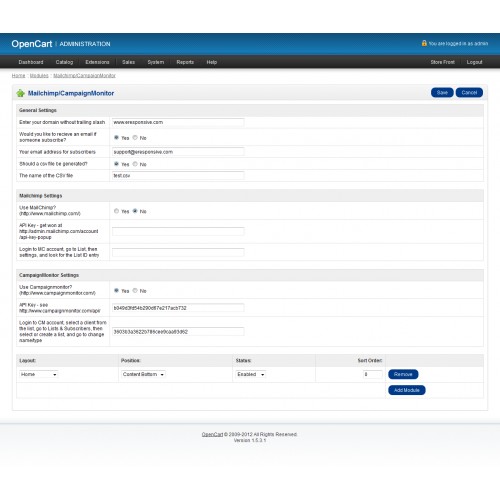
Task: Open the Extensions menu
Action: point(97,62)
